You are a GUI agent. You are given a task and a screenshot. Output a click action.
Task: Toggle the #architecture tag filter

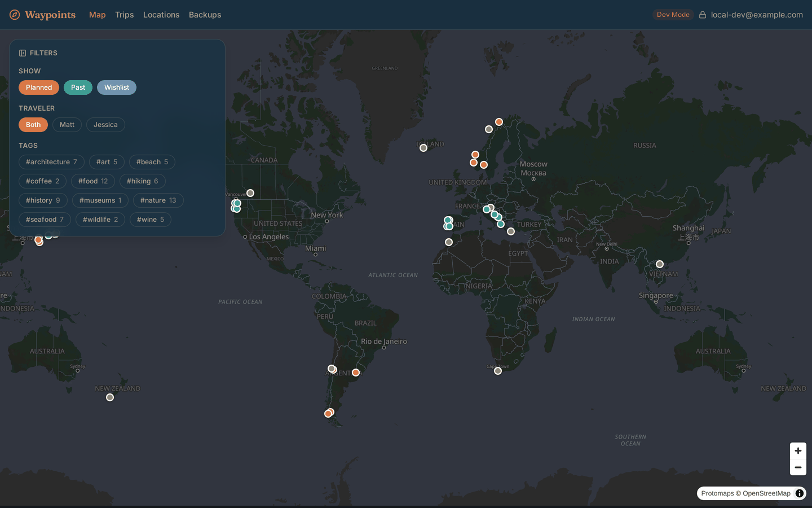coord(51,162)
